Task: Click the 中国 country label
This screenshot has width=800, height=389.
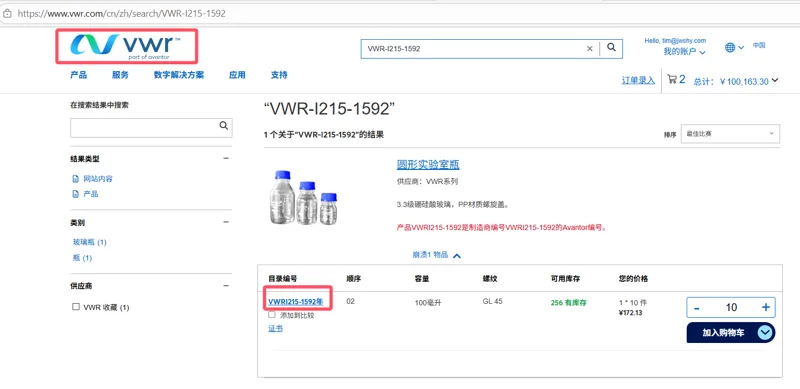Action: point(759,45)
